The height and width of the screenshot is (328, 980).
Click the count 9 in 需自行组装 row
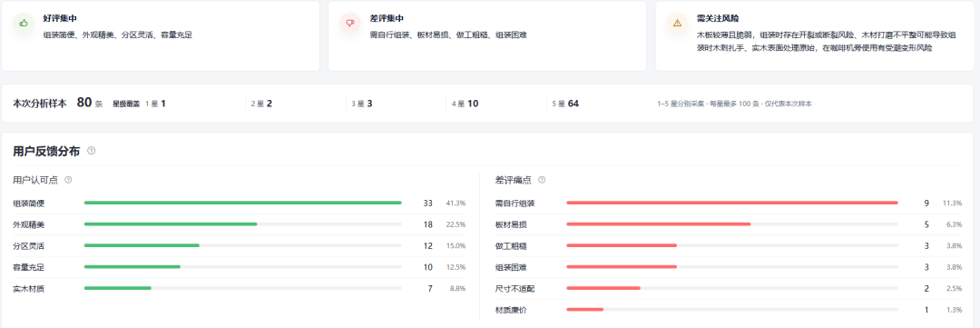[x=926, y=204]
